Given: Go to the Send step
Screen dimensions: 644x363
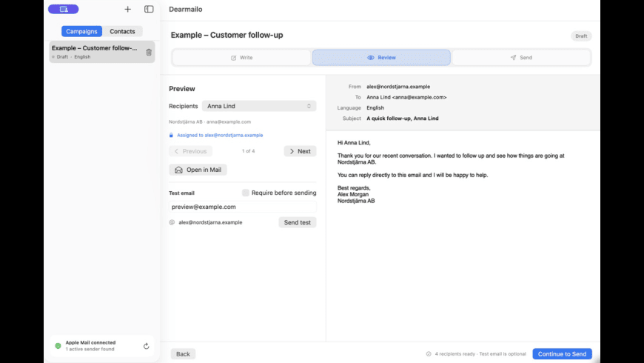Looking at the screenshot, I should (x=521, y=58).
